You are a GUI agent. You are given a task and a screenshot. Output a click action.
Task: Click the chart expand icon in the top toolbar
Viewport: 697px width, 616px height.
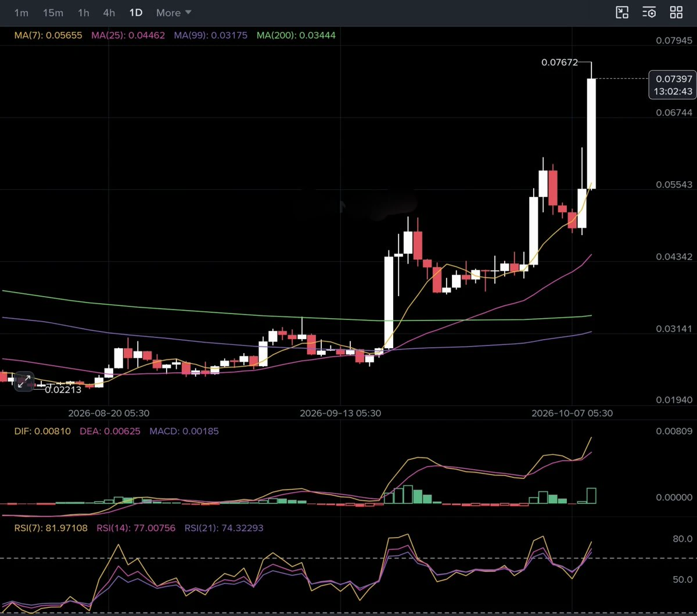[622, 12]
